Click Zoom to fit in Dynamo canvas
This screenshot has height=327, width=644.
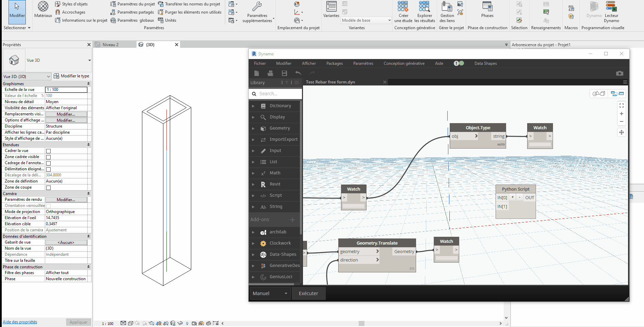coord(622,105)
